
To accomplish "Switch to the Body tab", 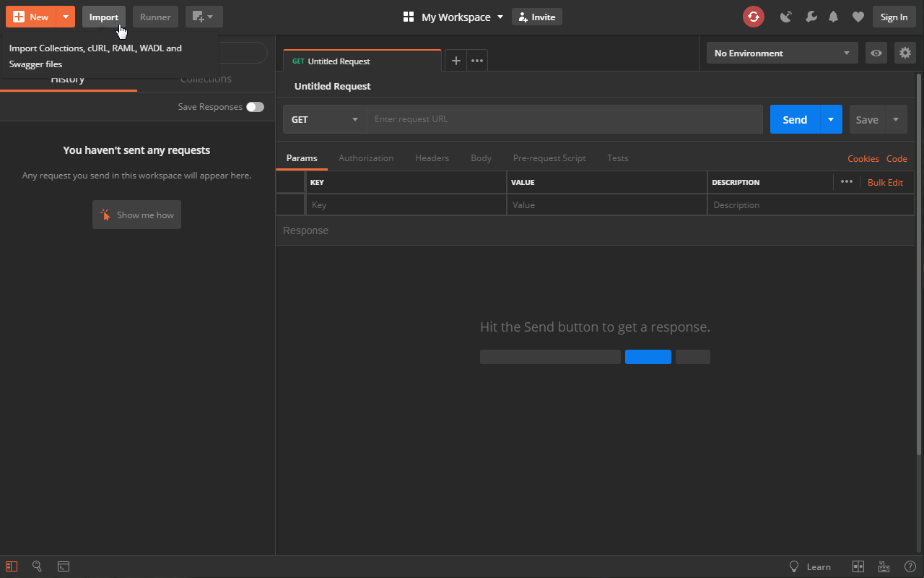I will tap(481, 158).
